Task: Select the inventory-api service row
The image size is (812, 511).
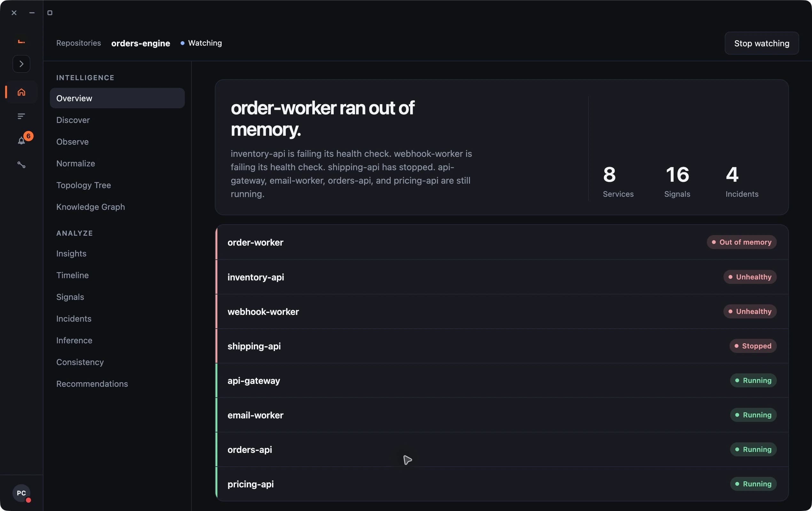Action: pos(502,277)
